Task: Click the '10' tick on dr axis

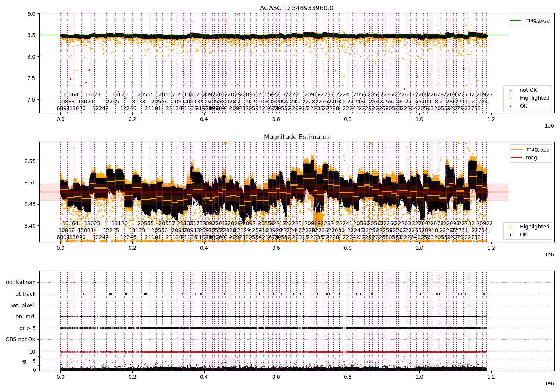Action: point(32,352)
